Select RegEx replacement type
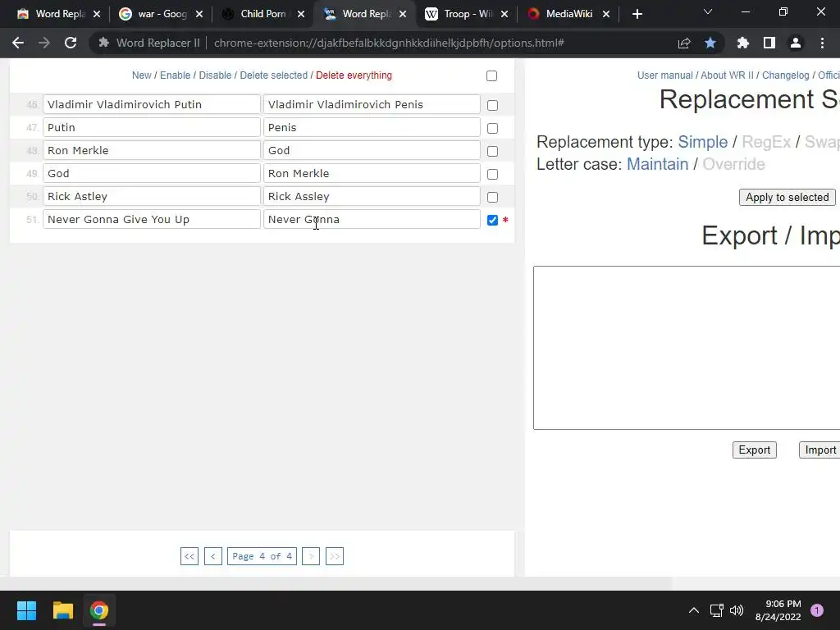Screen dimensions: 840x630 766,142
